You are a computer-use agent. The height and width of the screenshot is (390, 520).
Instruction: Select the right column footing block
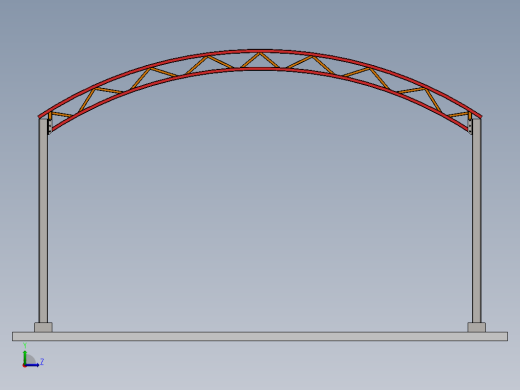pyautogui.click(x=476, y=327)
